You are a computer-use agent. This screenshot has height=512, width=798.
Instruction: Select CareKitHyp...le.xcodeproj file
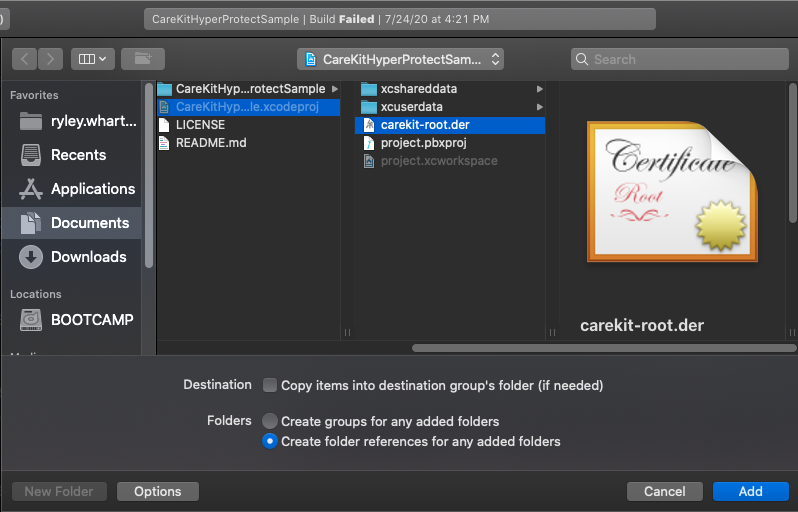pos(248,107)
